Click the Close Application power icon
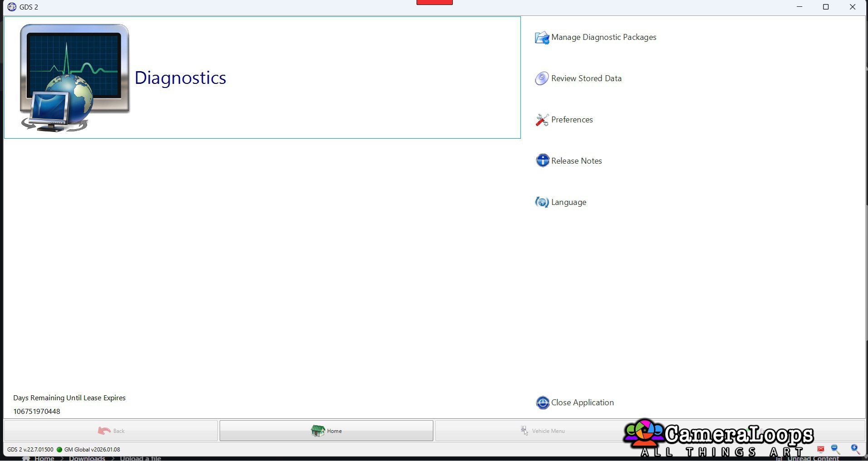 542,403
